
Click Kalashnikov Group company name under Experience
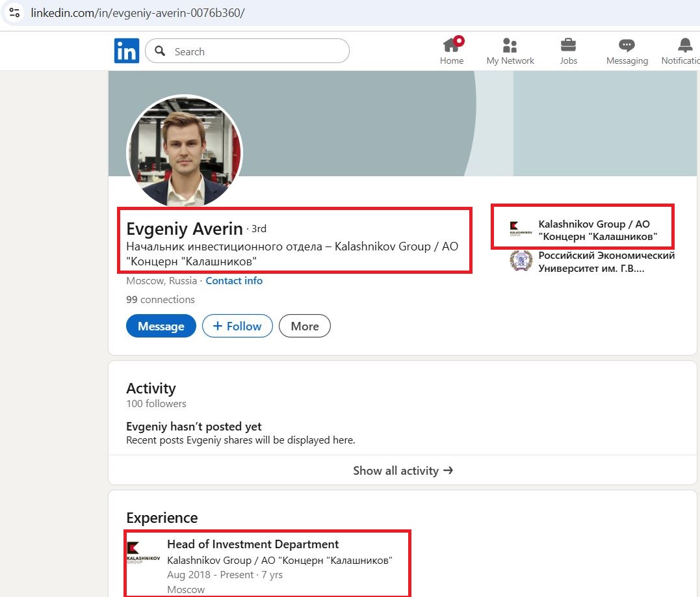279,561
